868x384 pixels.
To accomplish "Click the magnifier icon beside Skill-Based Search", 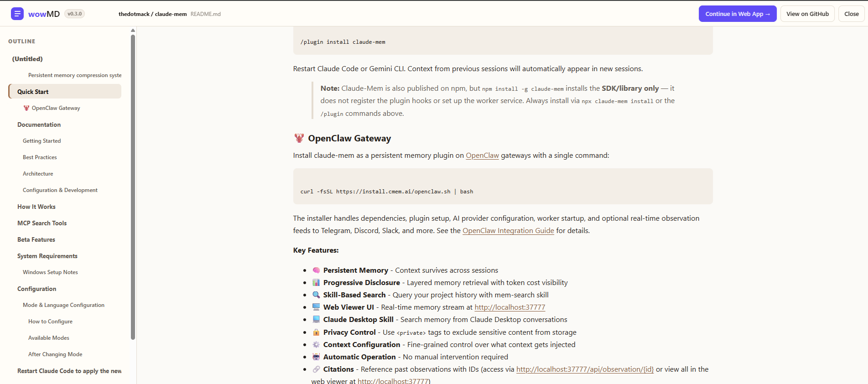I will pos(316,295).
